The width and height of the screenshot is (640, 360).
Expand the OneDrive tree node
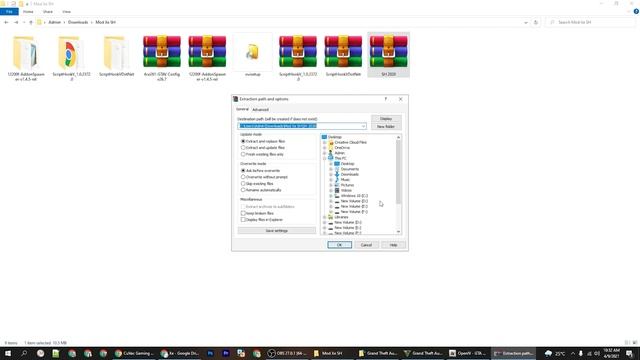tap(325, 148)
